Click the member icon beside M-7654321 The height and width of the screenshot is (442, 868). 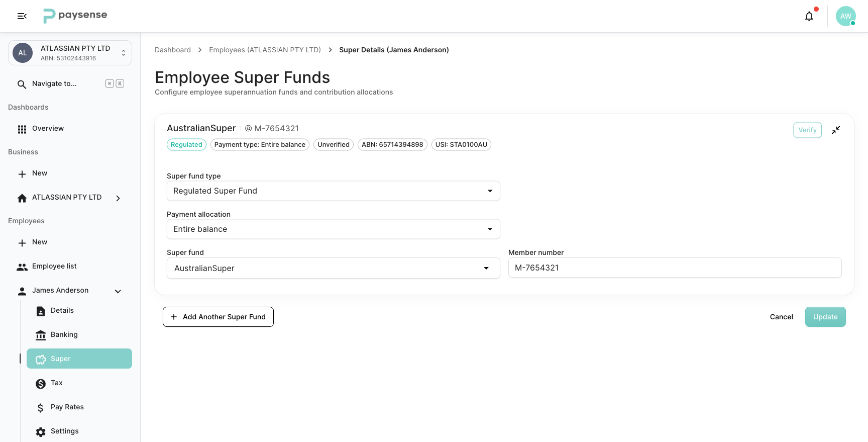click(x=248, y=128)
